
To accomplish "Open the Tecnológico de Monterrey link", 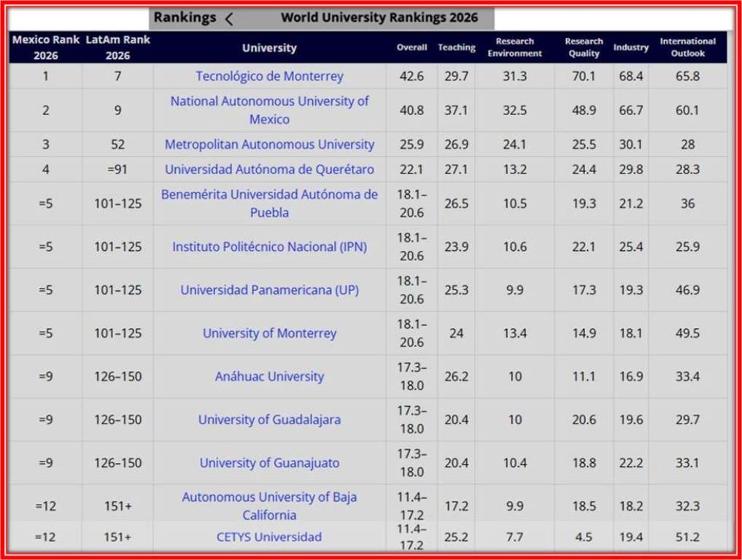I will pos(269,76).
